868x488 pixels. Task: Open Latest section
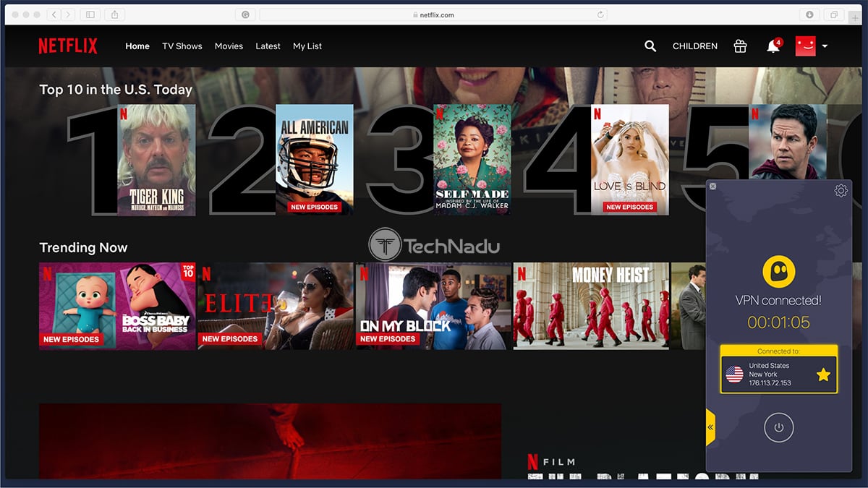coord(268,46)
